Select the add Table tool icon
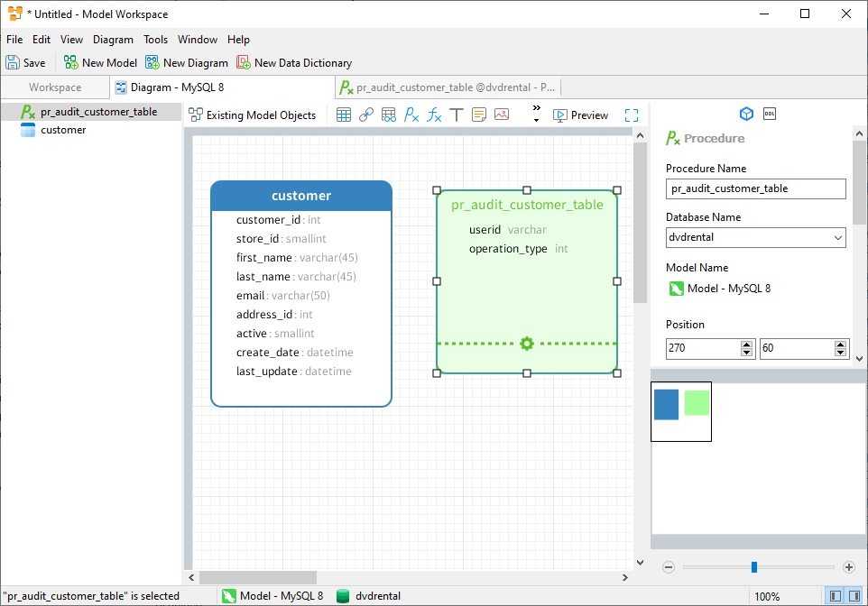 tap(344, 115)
